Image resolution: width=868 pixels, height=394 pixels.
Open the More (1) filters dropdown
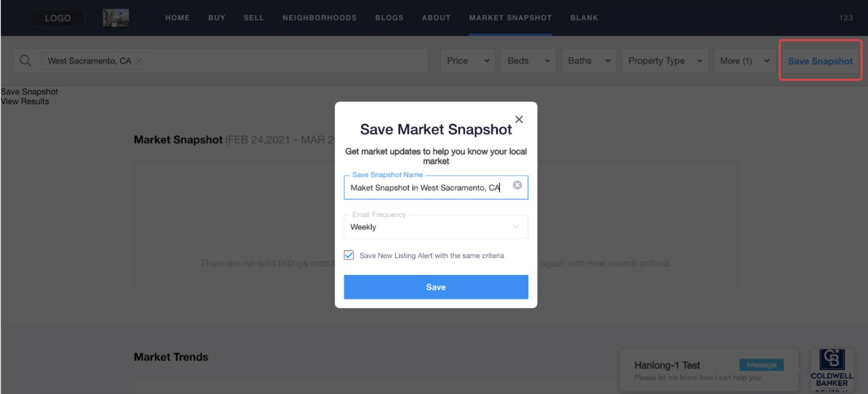pyautogui.click(x=744, y=60)
